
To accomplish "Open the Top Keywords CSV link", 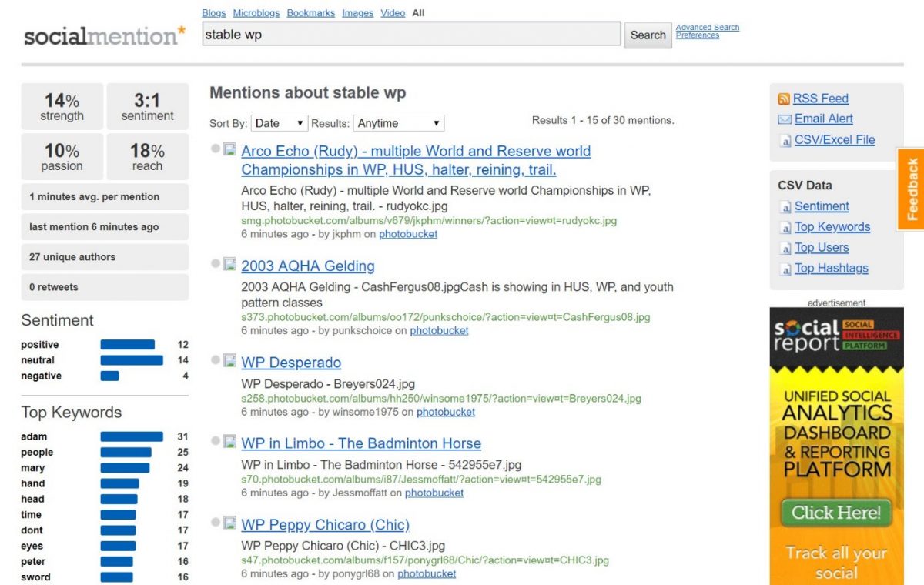I will (x=832, y=227).
